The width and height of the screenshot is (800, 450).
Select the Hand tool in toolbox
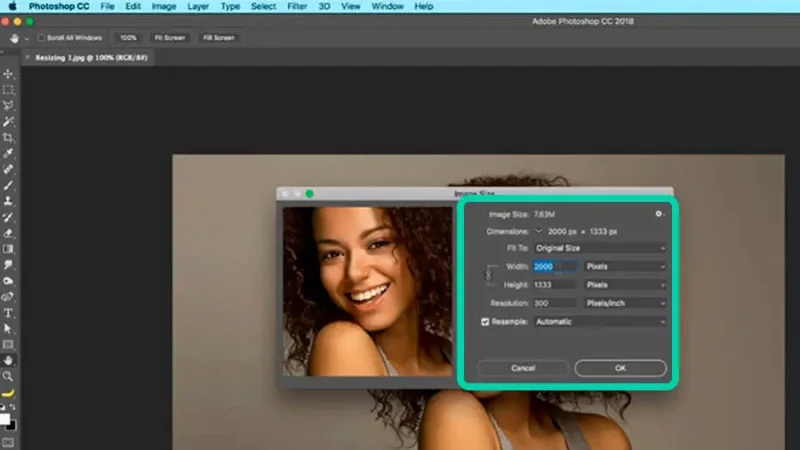click(8, 360)
